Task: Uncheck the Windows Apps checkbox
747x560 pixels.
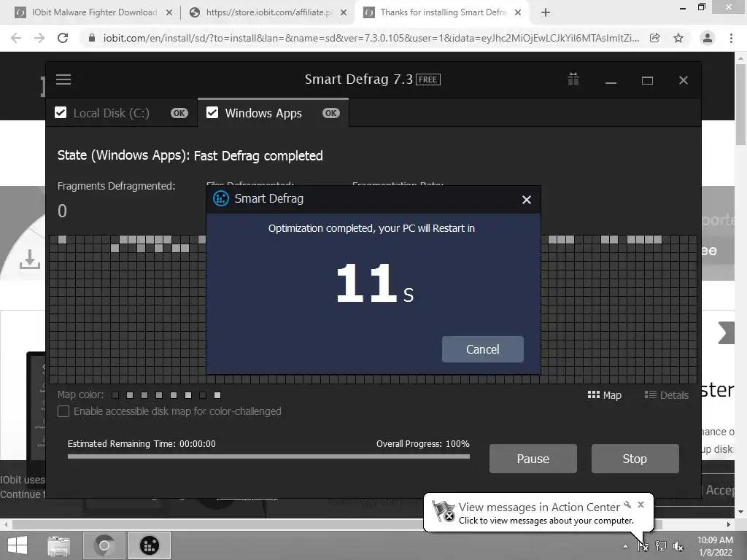Action: [212, 112]
